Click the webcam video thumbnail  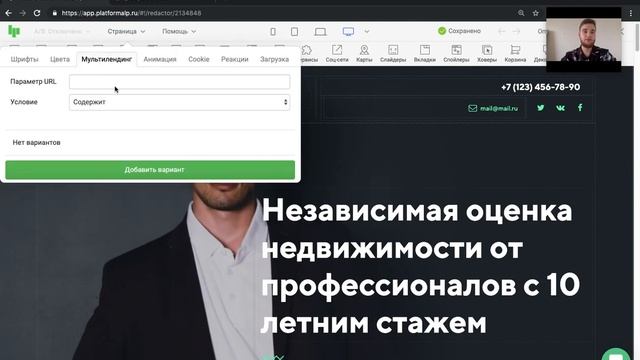584,40
